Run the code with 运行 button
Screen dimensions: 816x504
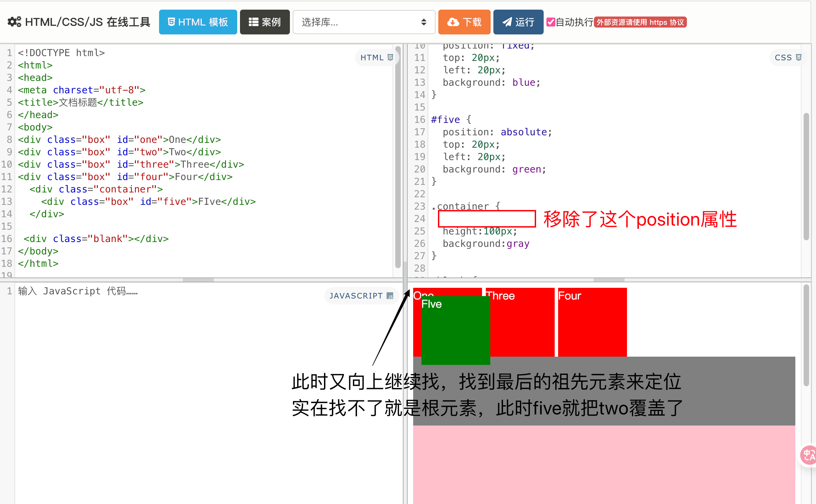coord(518,22)
